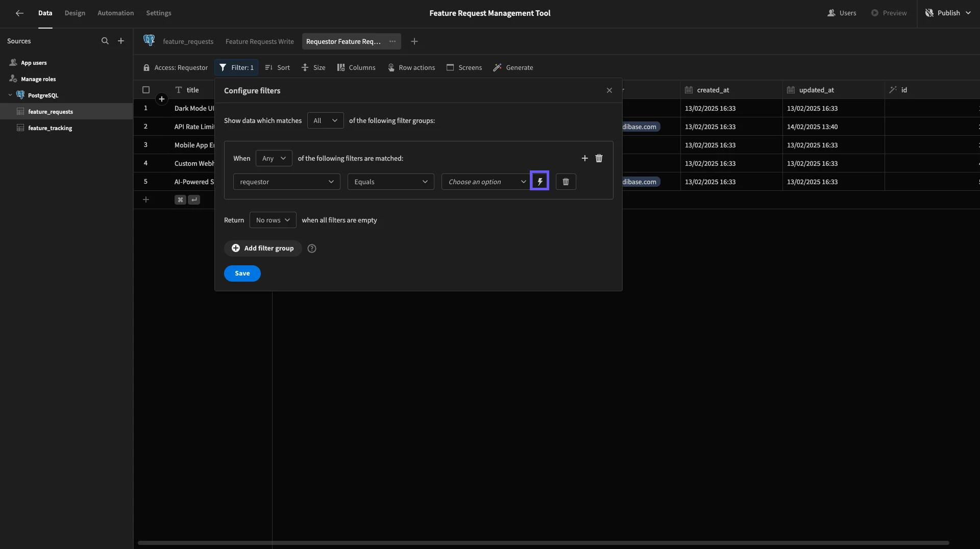This screenshot has height=549, width=980.
Task: Click the updated_at column header
Action: pos(833,90)
